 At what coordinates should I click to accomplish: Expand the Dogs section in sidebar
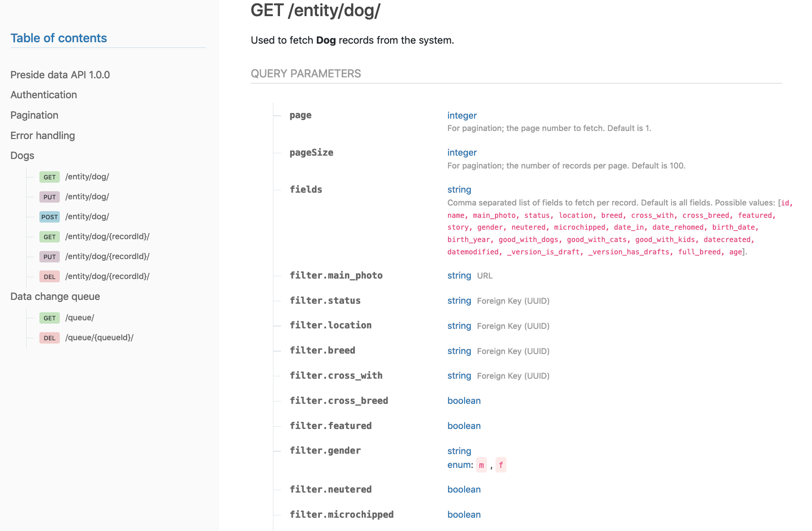22,156
